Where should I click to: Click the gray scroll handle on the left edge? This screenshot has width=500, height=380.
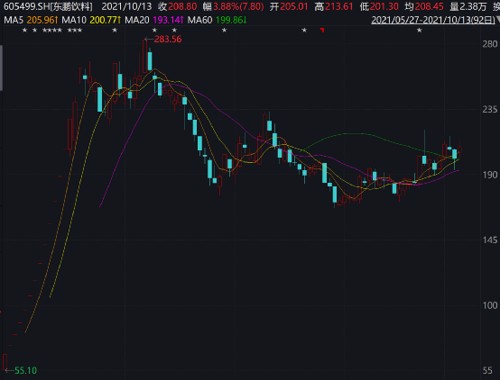1,68
